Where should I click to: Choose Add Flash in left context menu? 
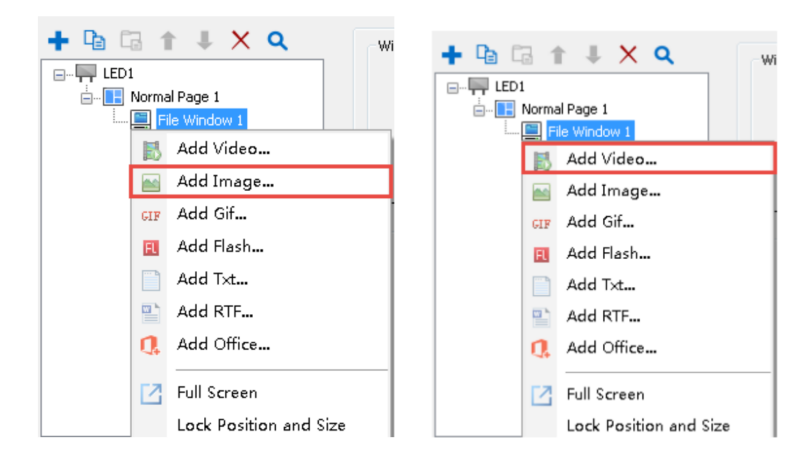[261, 246]
